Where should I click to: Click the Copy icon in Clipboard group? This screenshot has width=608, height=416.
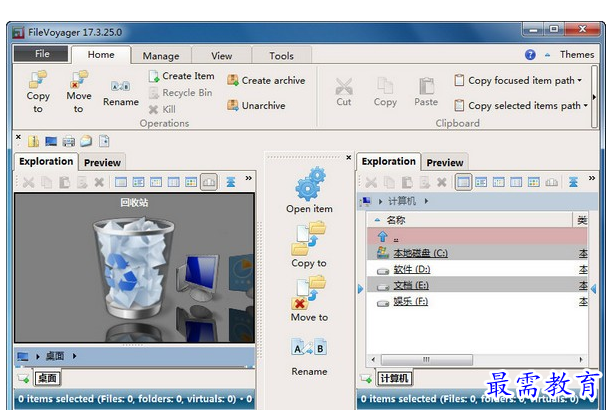[x=385, y=86]
